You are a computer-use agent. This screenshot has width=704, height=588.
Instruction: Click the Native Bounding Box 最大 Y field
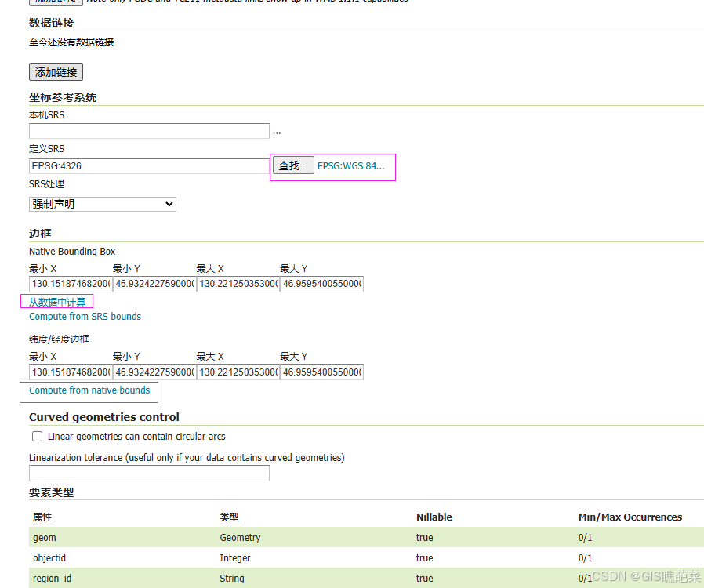tap(322, 284)
